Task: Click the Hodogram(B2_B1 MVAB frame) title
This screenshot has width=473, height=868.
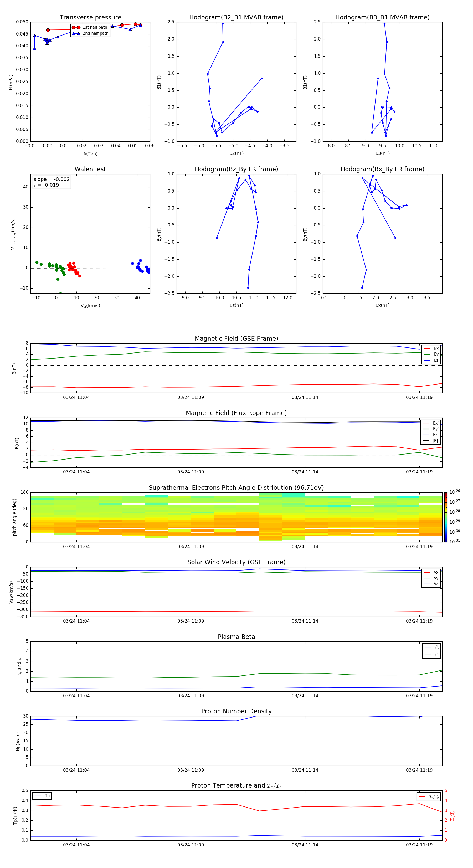Action: 236,18
